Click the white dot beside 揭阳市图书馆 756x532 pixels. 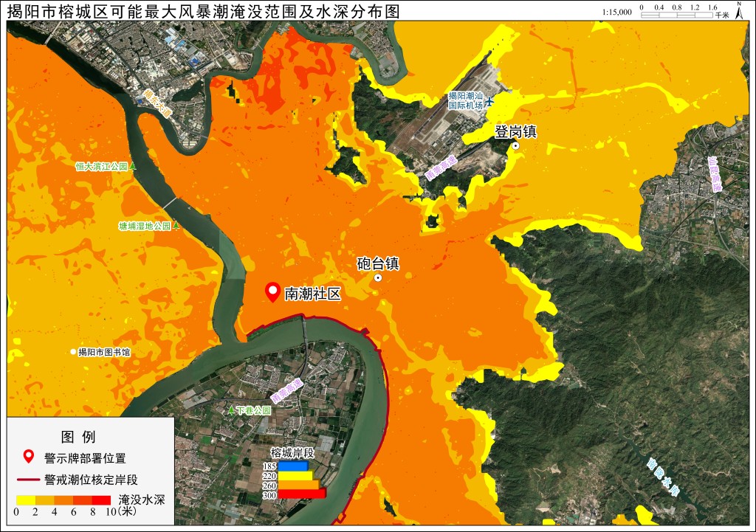coord(73,352)
